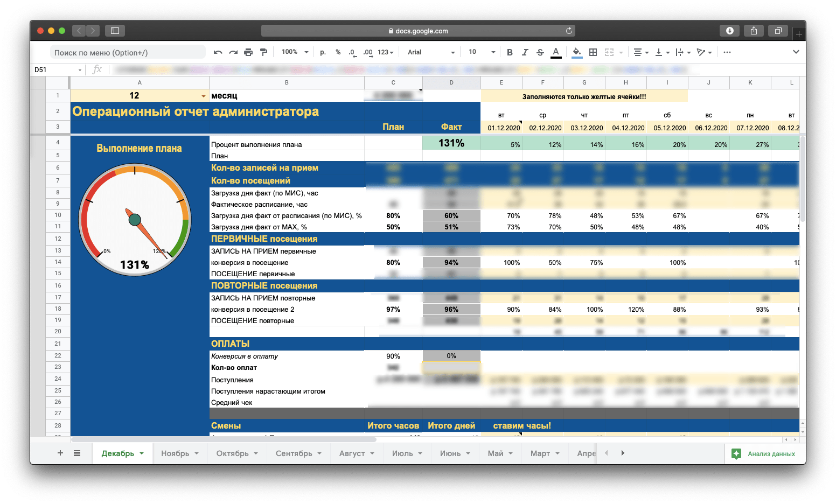Click the redo arrow in toolbar
The height and width of the screenshot is (504, 836).
[233, 52]
